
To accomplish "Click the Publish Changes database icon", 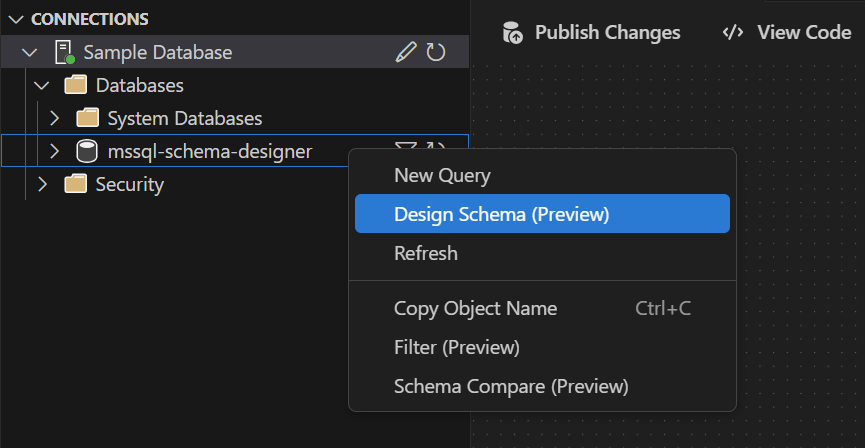I will coord(512,33).
